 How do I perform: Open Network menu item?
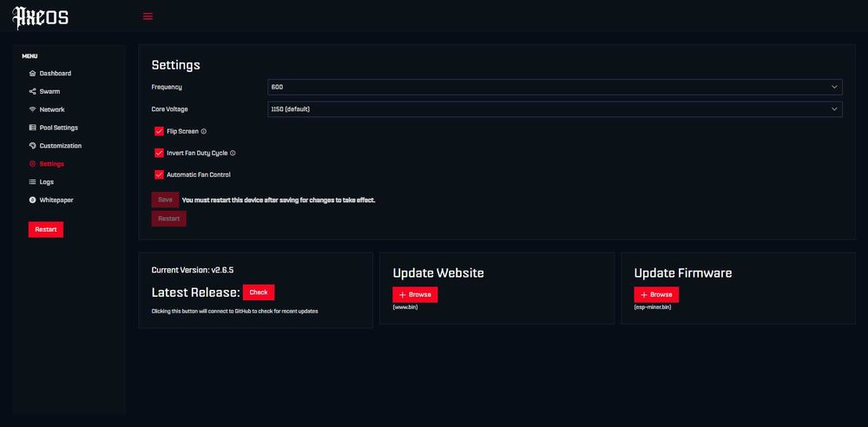tap(52, 109)
